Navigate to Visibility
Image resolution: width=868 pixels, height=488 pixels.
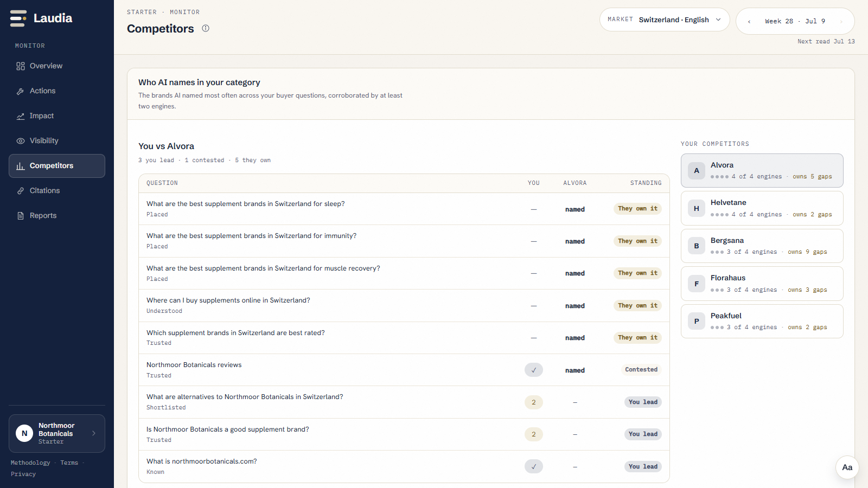tap(57, 141)
